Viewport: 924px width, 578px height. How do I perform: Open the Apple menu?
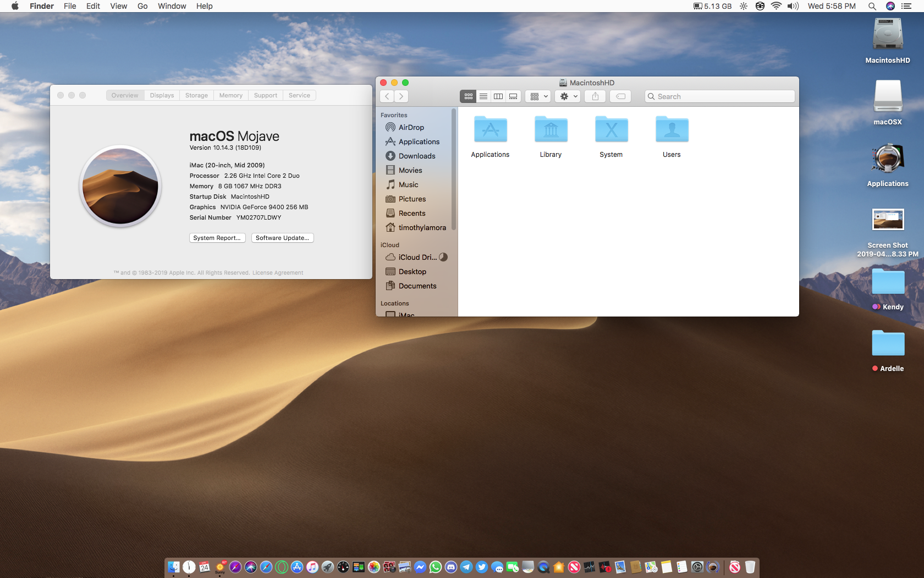(15, 6)
